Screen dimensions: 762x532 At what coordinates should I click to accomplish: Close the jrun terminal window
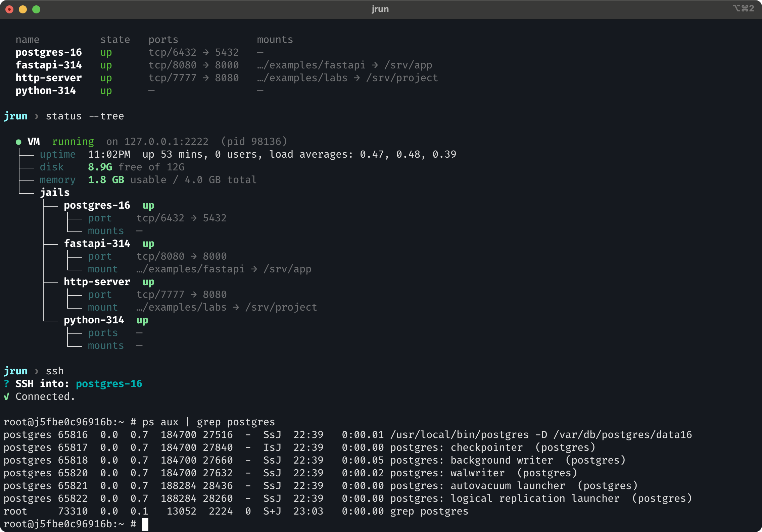tap(9, 9)
